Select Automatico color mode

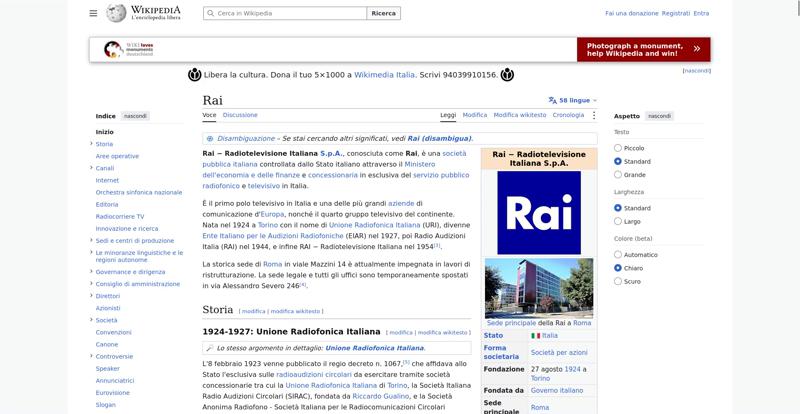point(618,255)
